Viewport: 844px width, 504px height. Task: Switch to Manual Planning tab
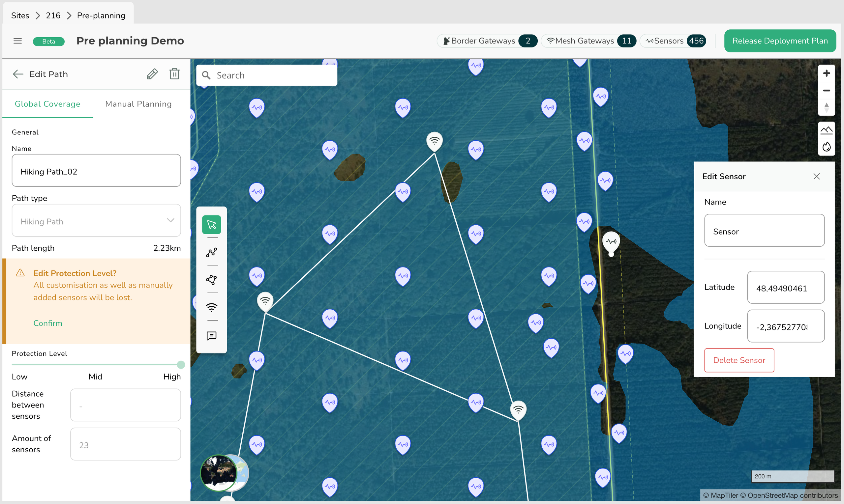coord(138,104)
